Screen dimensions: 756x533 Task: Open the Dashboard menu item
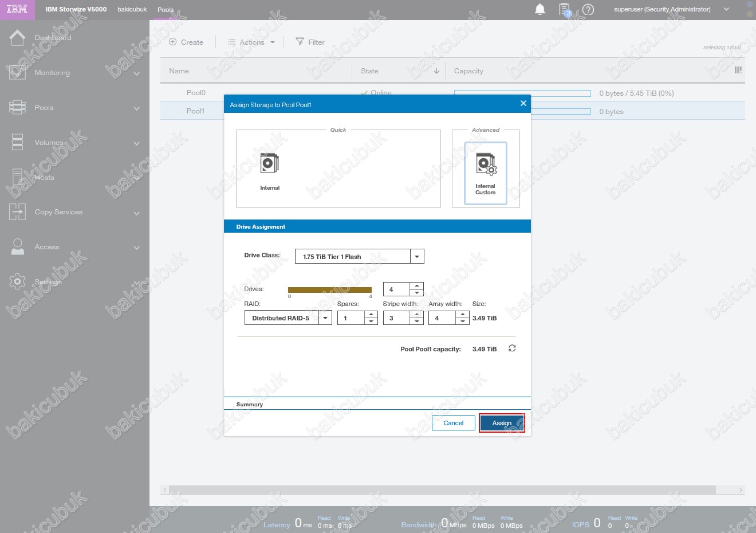[53, 38]
